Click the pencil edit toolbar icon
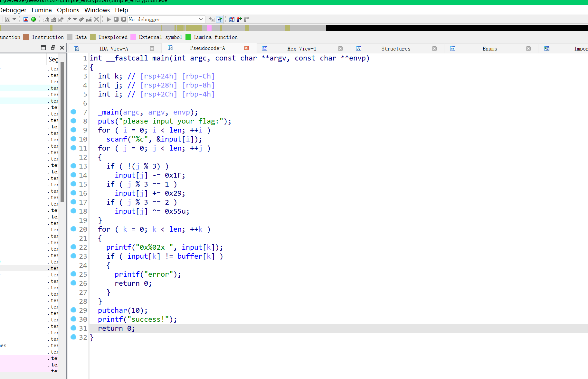The width and height of the screenshot is (588, 379). pos(89,19)
